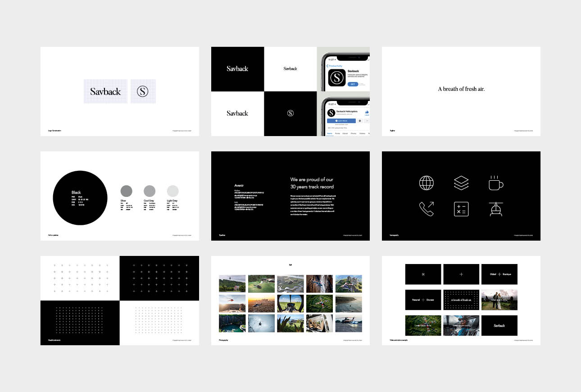Select the couple walking video frame
Viewport: 581px width, 392px height.
tap(499, 300)
